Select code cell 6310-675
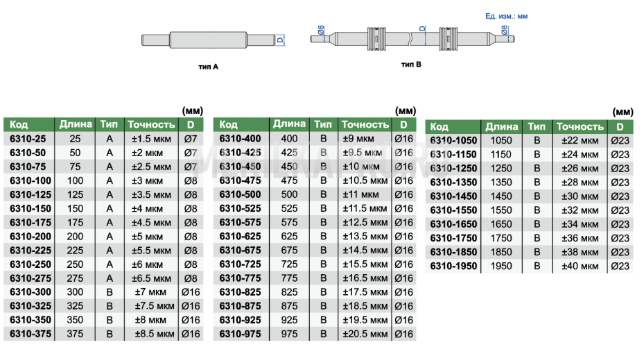This screenshot has width=644, height=347. pyautogui.click(x=241, y=251)
